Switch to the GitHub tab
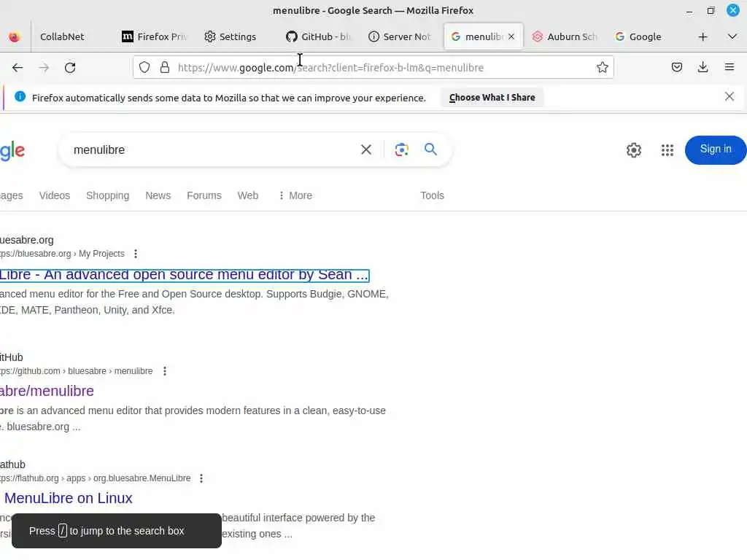 (x=318, y=36)
